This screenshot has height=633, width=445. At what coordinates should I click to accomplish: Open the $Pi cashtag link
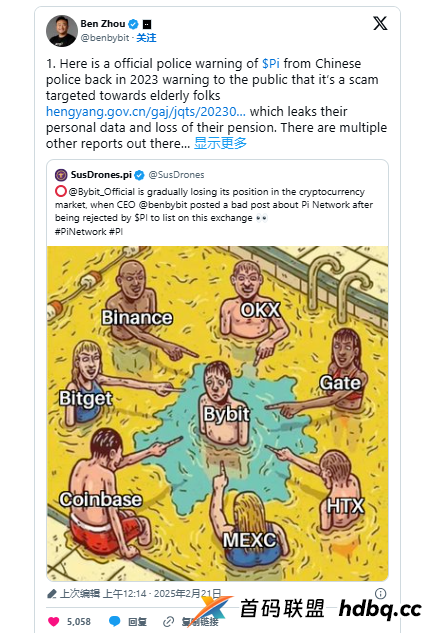tap(271, 63)
